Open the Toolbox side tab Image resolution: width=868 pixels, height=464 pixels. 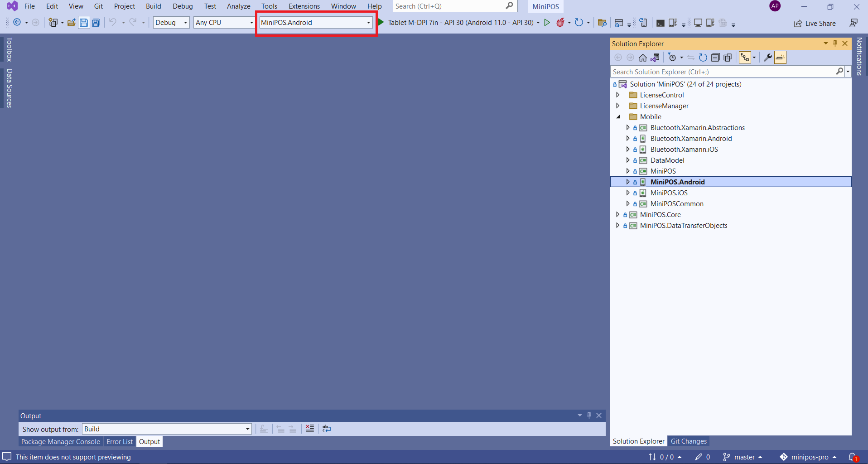9,49
